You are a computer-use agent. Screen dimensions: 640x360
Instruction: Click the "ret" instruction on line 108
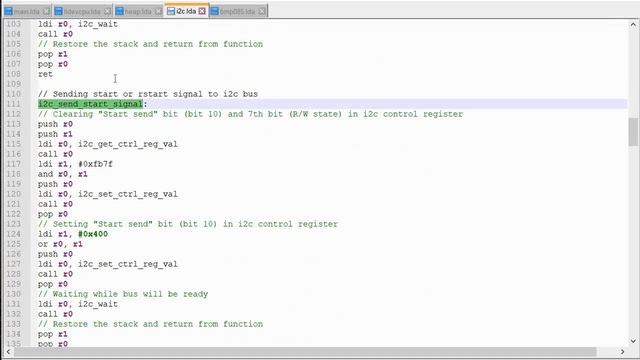(45, 74)
